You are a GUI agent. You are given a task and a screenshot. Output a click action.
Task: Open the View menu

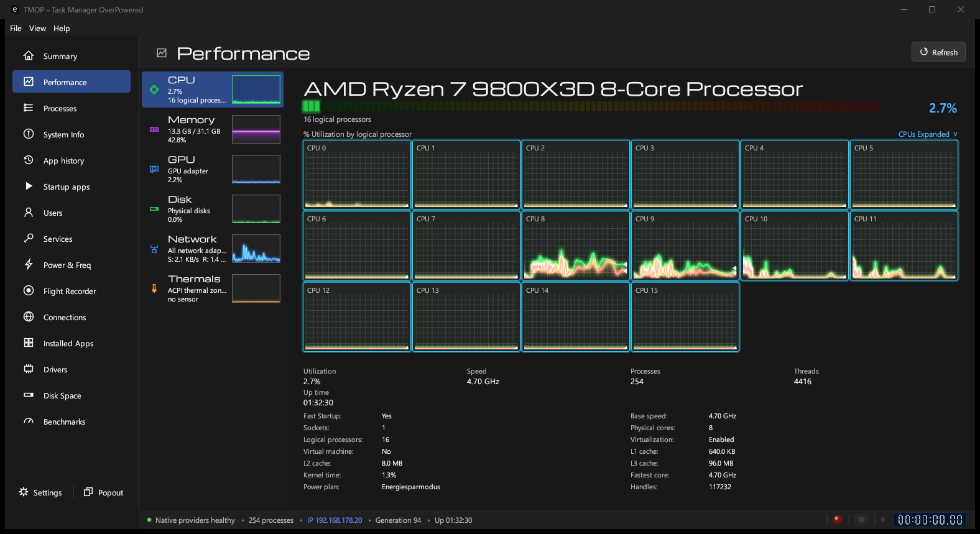coord(37,28)
